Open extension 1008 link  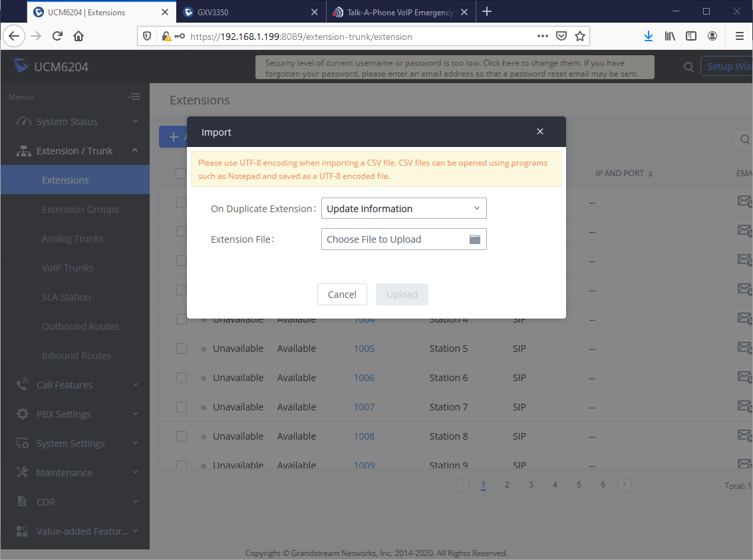pyautogui.click(x=364, y=436)
